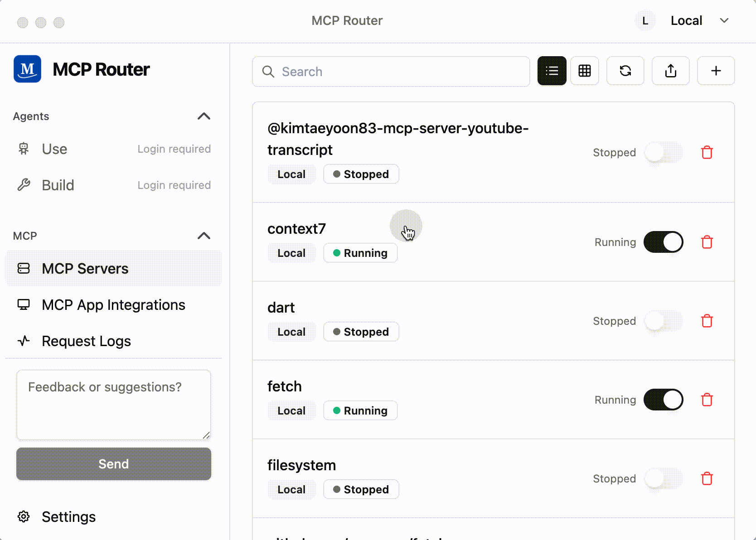Click the MCP Router logo icon
The image size is (756, 540).
pos(28,69)
